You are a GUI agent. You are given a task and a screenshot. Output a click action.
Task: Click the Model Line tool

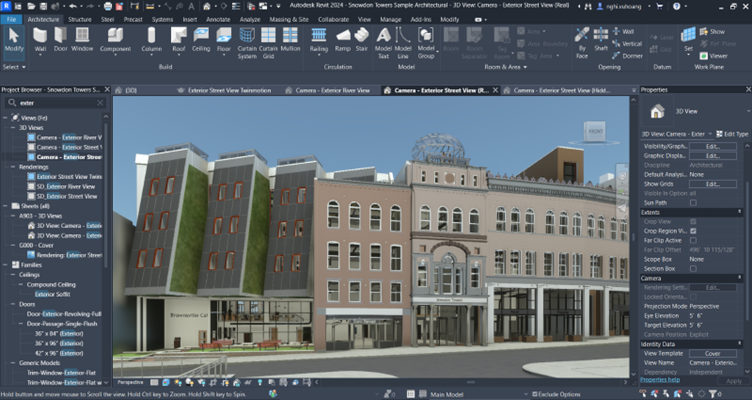[x=403, y=43]
